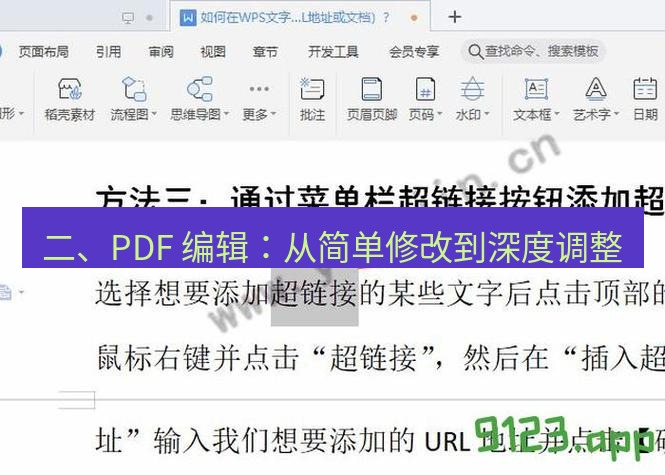
Task: Click the 页码 page number icon
Action: [425, 89]
